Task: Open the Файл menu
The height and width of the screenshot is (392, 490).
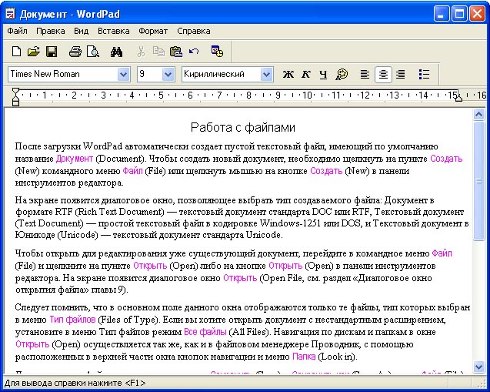Action: tap(17, 31)
